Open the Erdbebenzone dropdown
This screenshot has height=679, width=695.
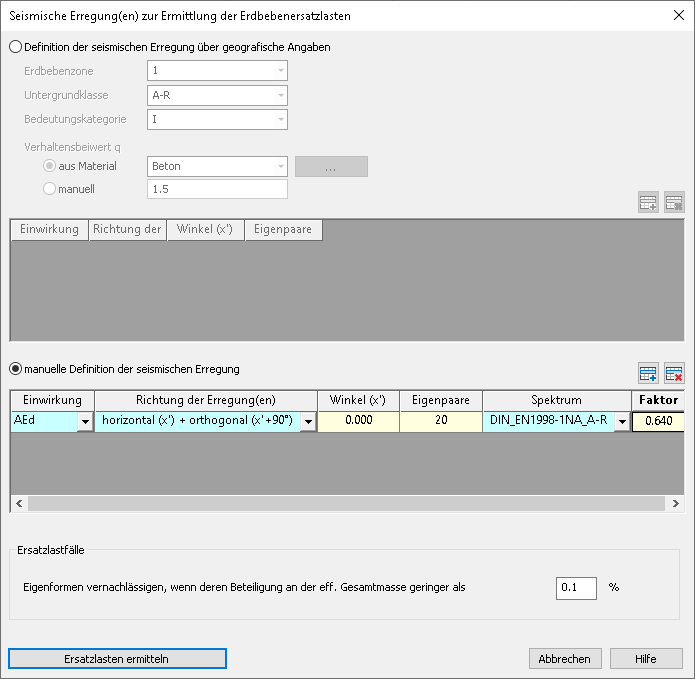[281, 71]
